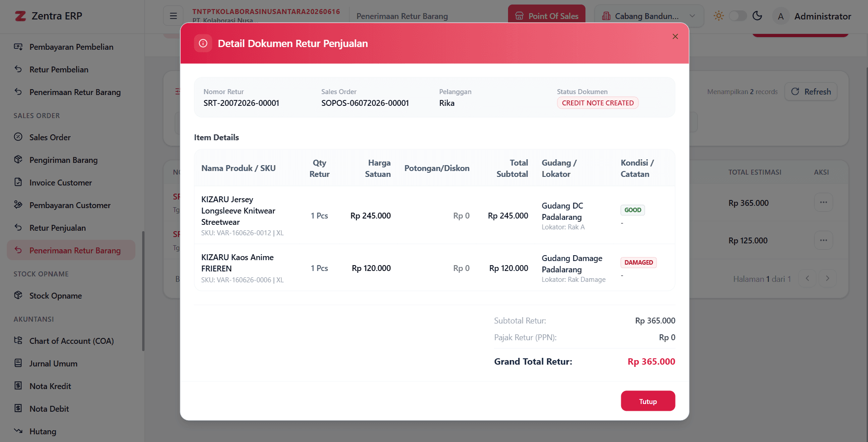The image size is (868, 442).
Task: Click the Jurnal Umum icon
Action: [x=18, y=363]
